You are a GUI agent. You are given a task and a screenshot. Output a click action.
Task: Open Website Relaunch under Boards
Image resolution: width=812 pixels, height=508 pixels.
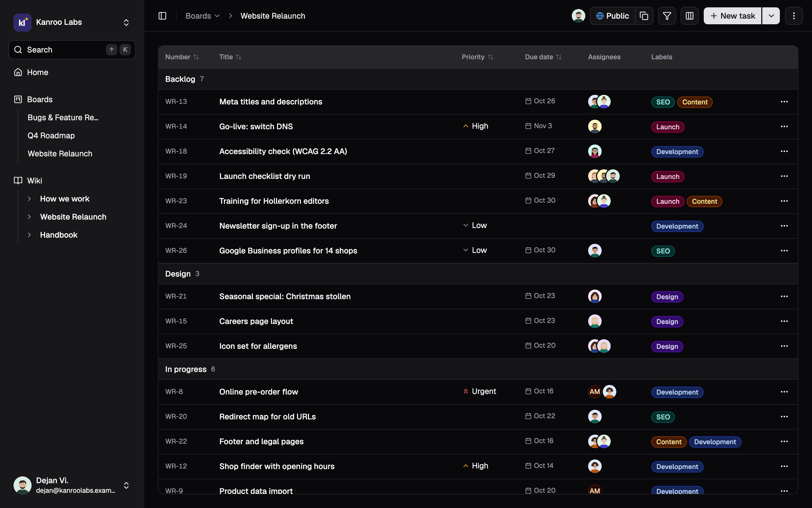pyautogui.click(x=60, y=154)
